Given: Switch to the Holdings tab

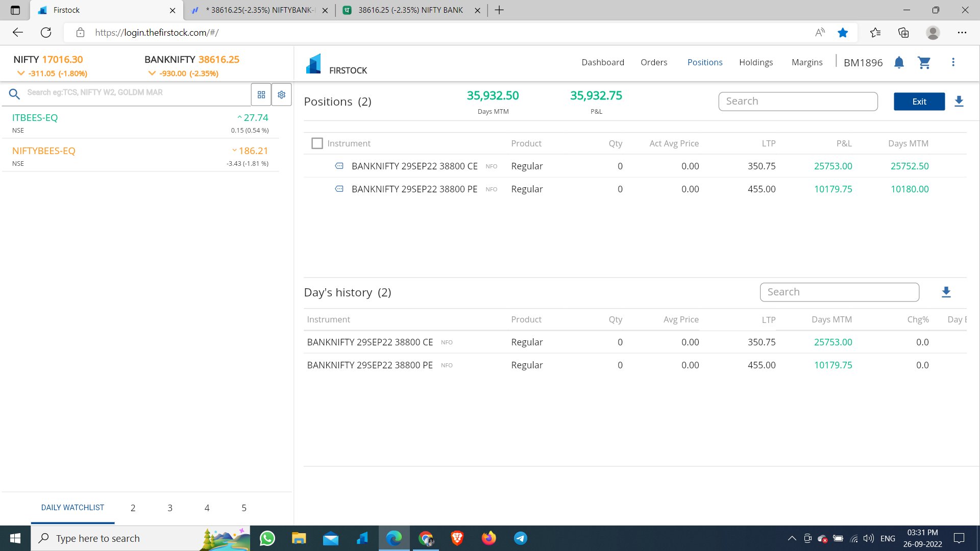Looking at the screenshot, I should tap(756, 62).
